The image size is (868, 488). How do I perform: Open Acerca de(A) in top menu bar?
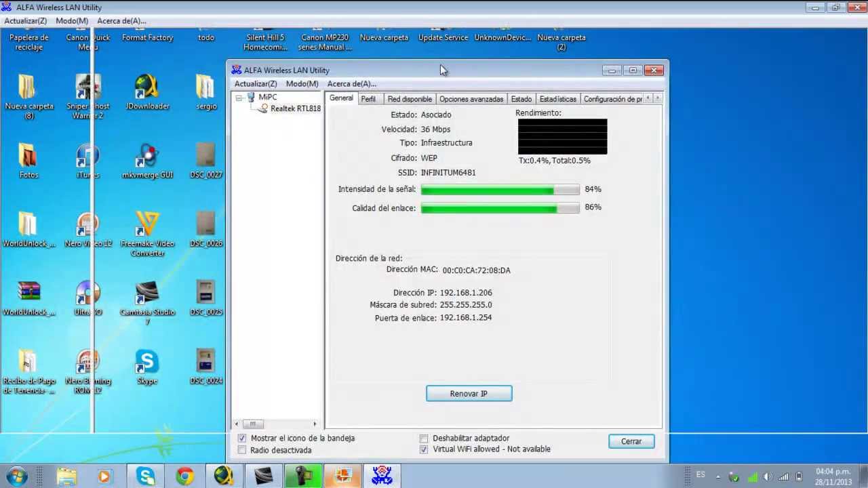[121, 21]
